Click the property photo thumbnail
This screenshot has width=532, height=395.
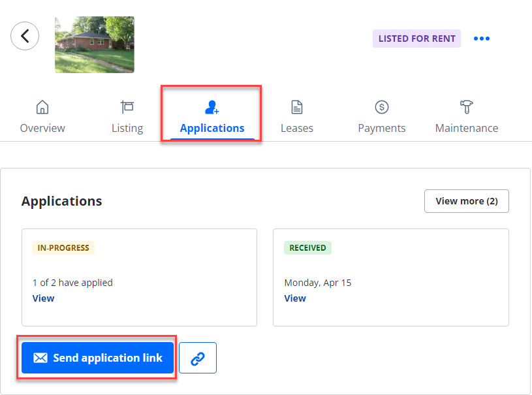pyautogui.click(x=94, y=44)
